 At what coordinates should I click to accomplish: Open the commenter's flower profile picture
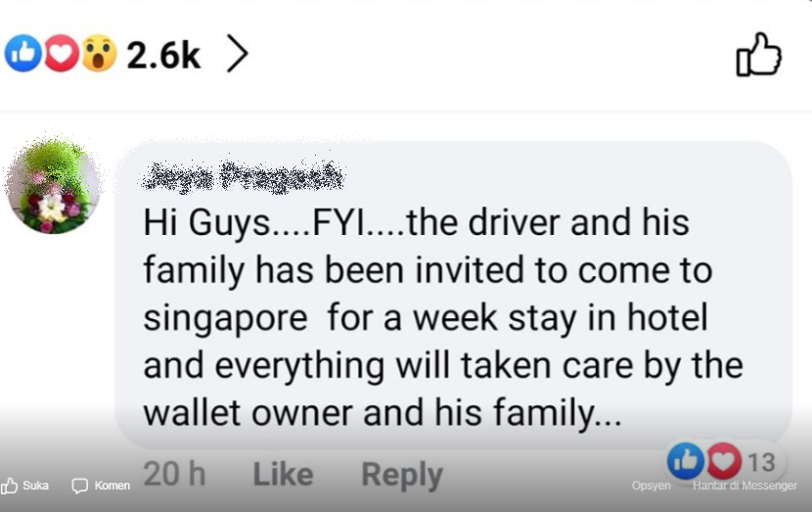pyautogui.click(x=53, y=185)
